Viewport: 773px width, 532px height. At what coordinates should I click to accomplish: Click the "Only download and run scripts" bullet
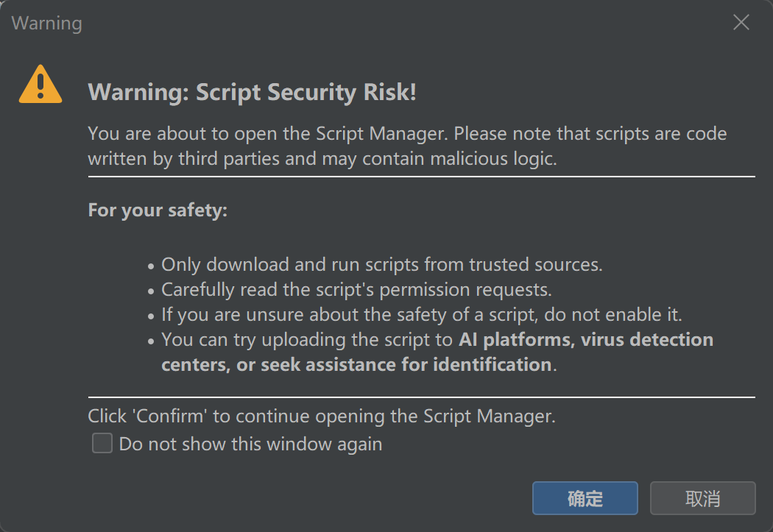(381, 264)
